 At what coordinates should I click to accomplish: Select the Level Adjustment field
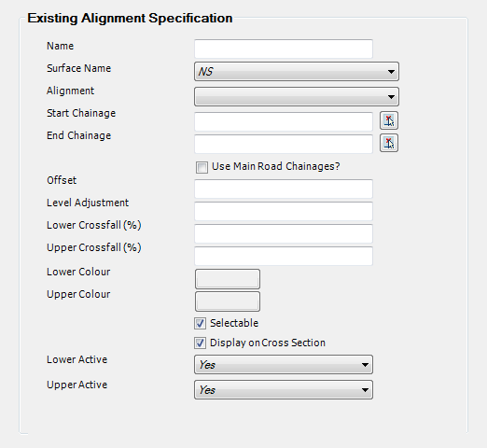coord(284,211)
